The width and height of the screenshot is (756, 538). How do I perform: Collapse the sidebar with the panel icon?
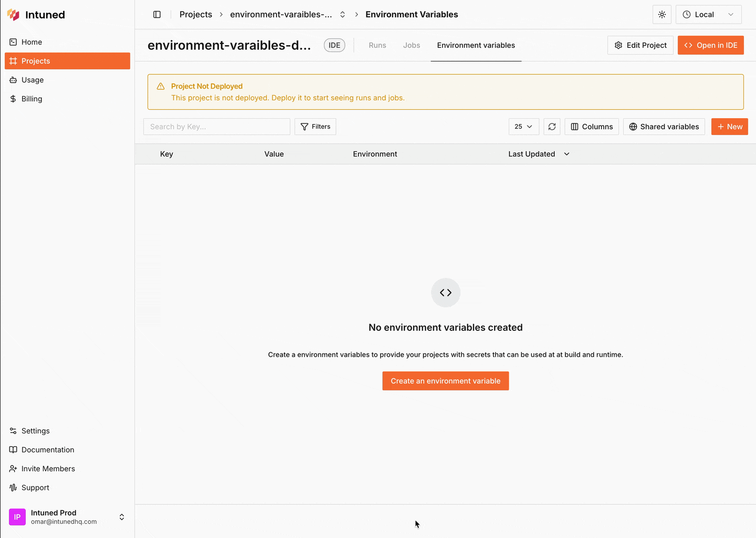tap(157, 14)
